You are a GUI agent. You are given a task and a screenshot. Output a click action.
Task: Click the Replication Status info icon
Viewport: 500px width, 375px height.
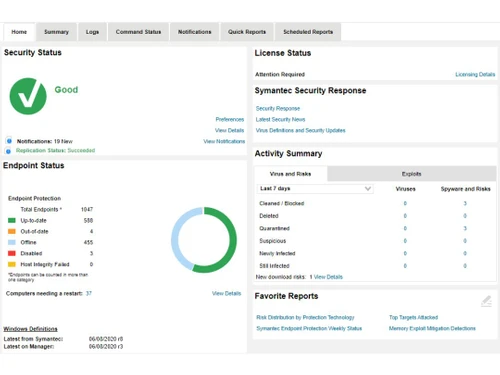(x=9, y=151)
